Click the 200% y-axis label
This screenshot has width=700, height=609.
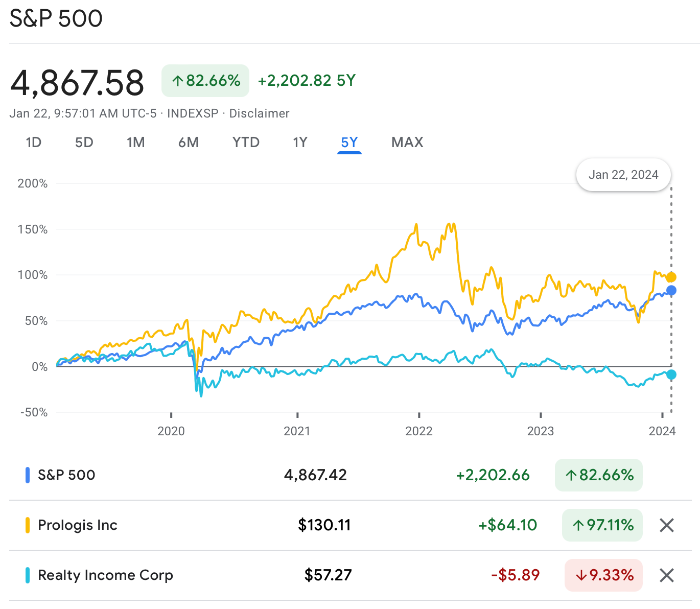click(x=33, y=183)
